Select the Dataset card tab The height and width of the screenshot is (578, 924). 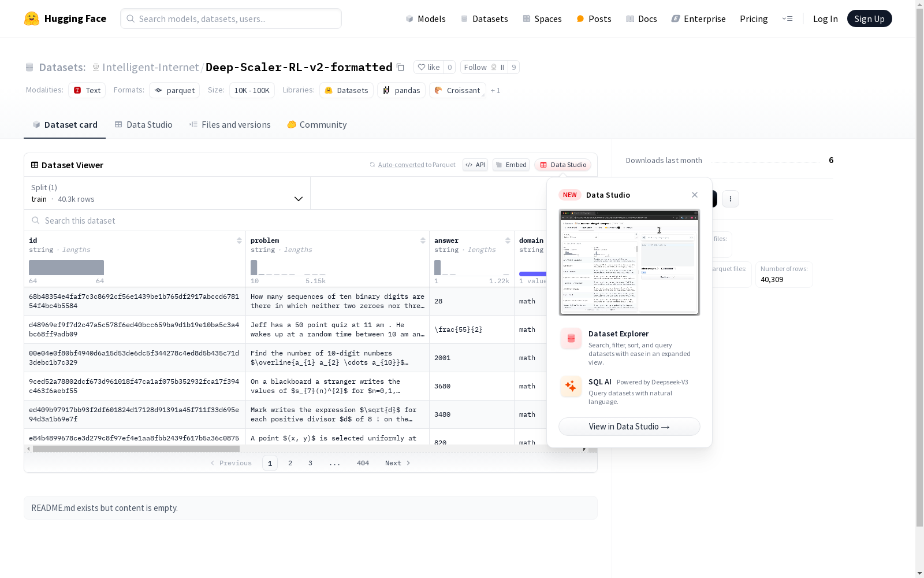[65, 125]
